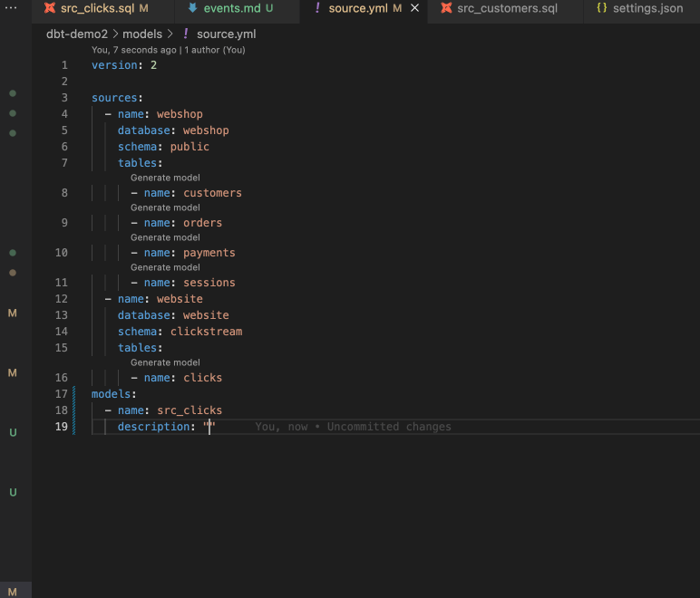The image size is (700, 598).
Task: Click Generate model above orders
Action: coord(165,207)
